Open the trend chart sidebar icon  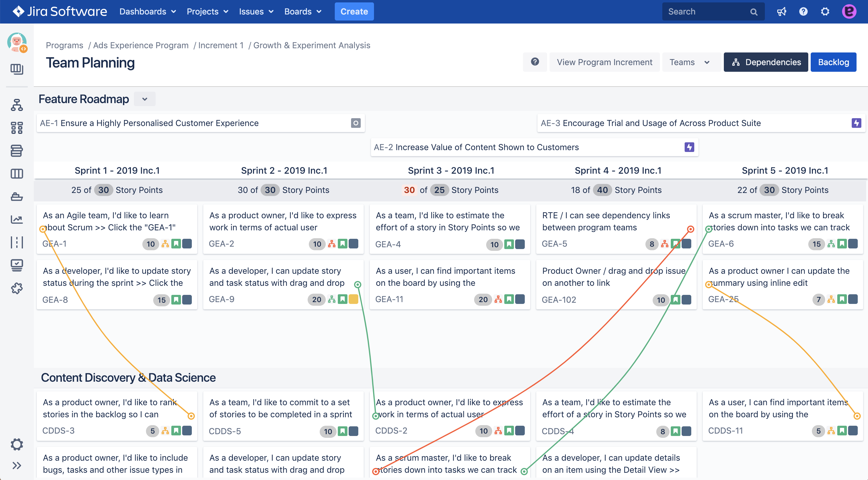click(x=17, y=219)
